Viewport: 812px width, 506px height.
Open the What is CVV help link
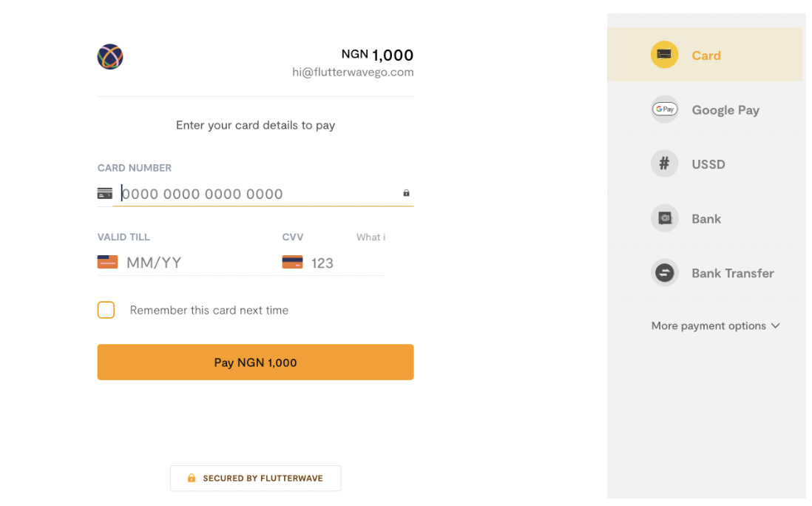tap(371, 237)
